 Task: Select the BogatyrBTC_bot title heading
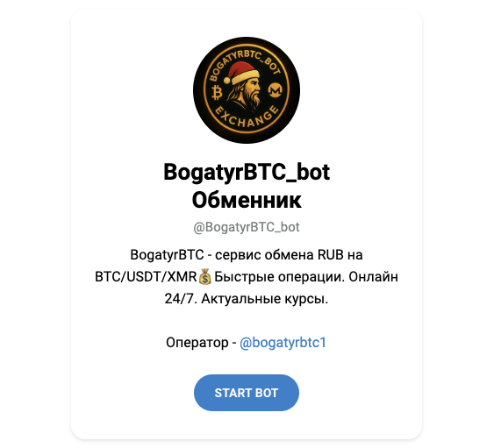click(247, 173)
